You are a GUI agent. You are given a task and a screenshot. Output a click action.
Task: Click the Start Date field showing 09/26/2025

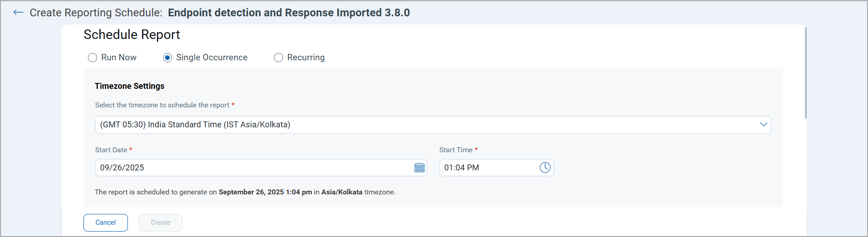[x=254, y=168]
